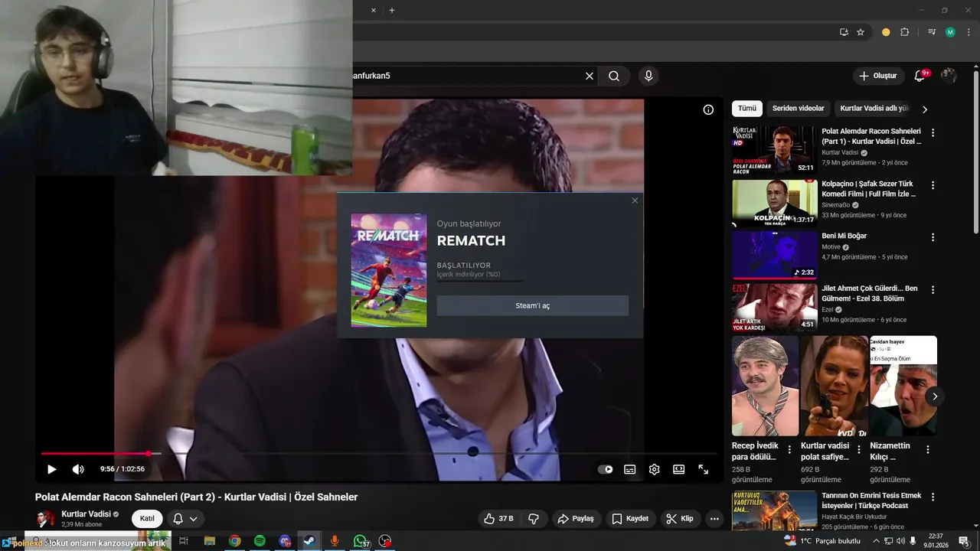Open video info card icon
The image size is (980, 551).
tap(708, 109)
